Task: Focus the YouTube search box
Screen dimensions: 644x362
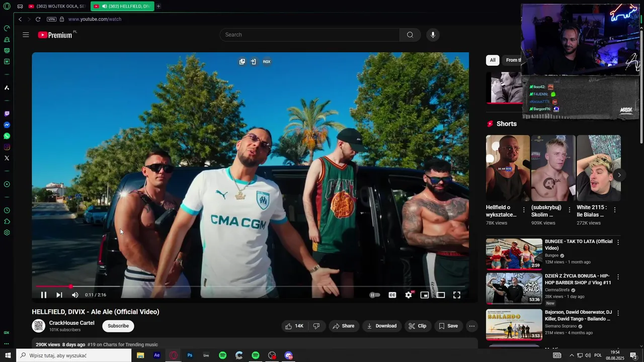Action: [310, 35]
